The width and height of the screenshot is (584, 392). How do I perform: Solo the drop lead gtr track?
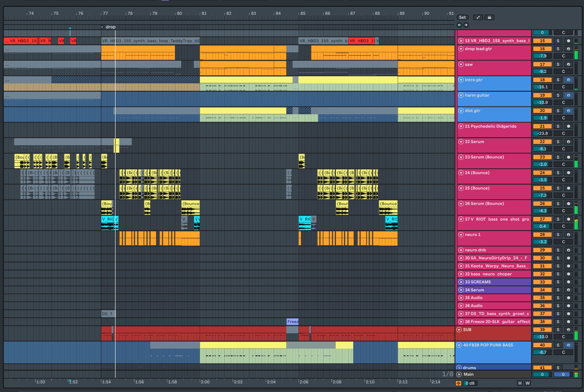(558, 49)
